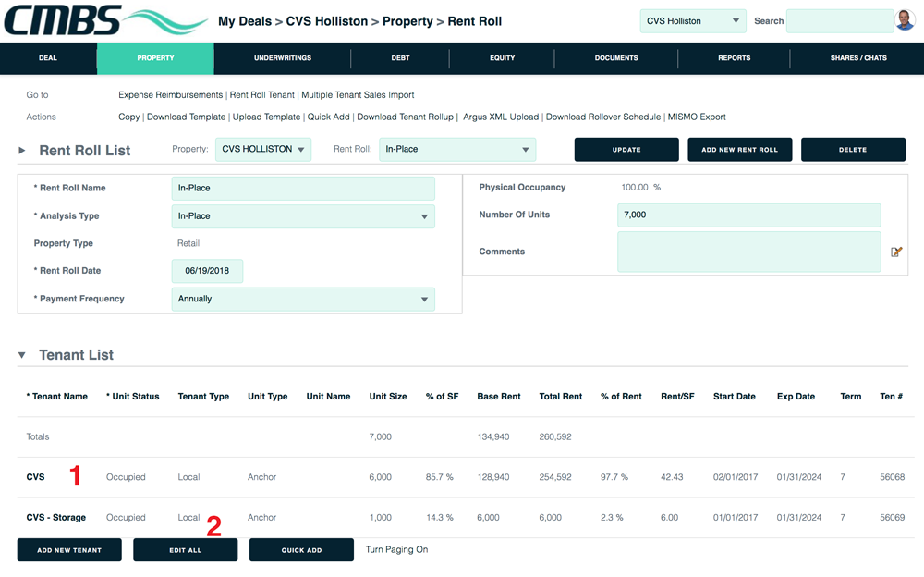The image size is (924, 577).
Task: Click the Rent Roll Date field
Action: 207,271
